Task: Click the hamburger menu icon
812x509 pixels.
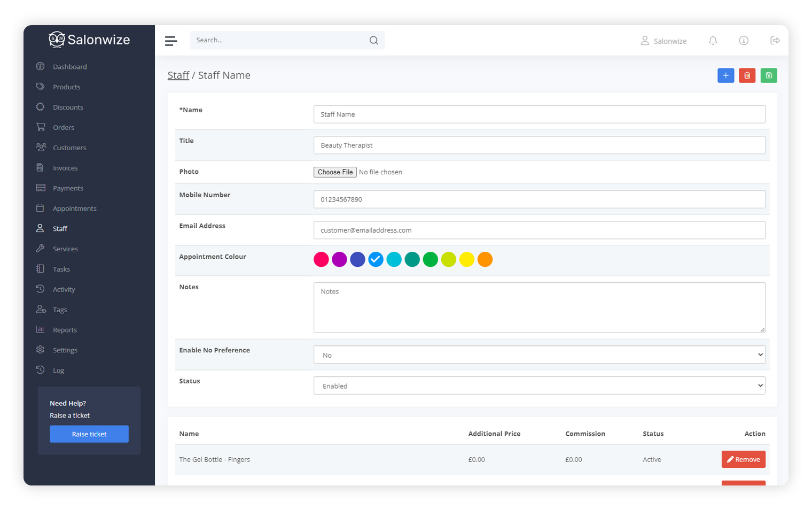Action: [171, 41]
